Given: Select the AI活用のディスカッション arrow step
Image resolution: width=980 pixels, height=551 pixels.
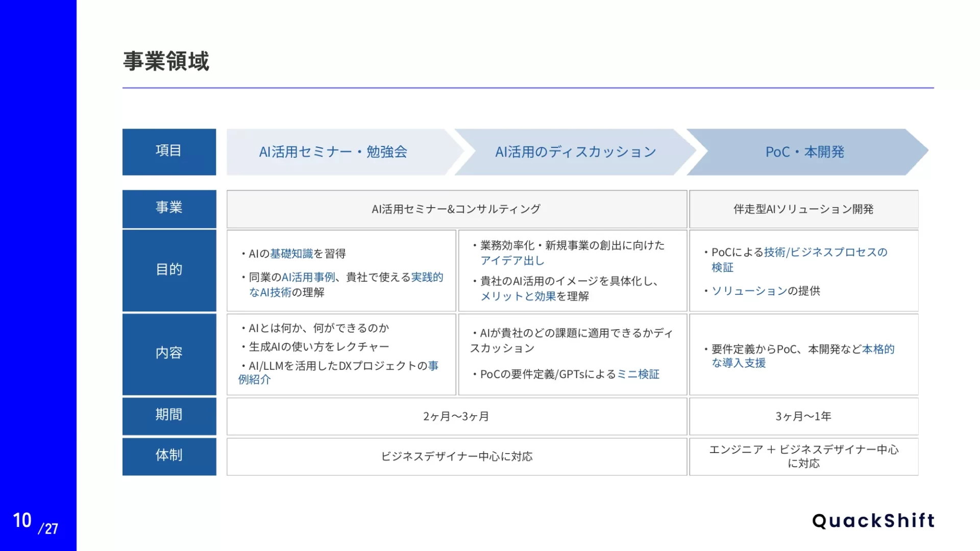Looking at the screenshot, I should [x=575, y=152].
